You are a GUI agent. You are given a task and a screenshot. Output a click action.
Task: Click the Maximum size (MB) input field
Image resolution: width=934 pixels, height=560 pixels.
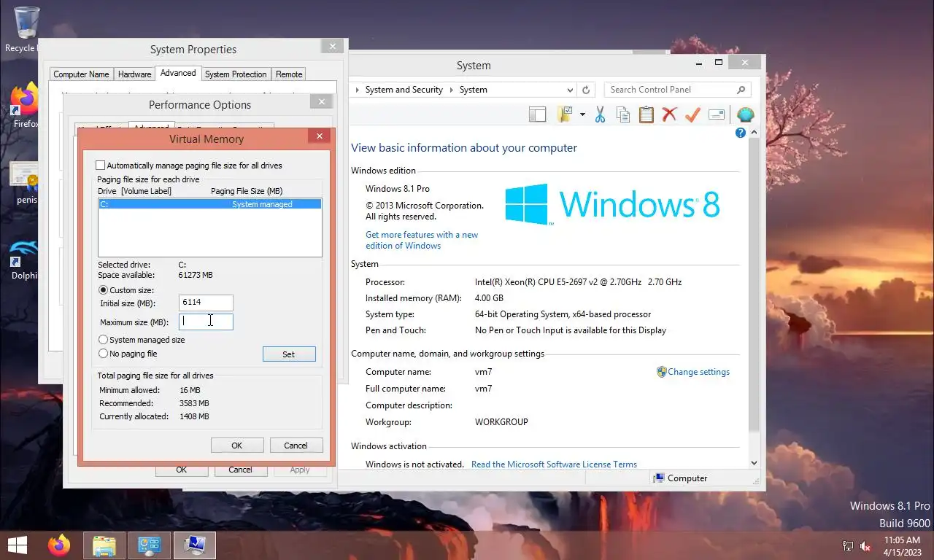coord(206,322)
